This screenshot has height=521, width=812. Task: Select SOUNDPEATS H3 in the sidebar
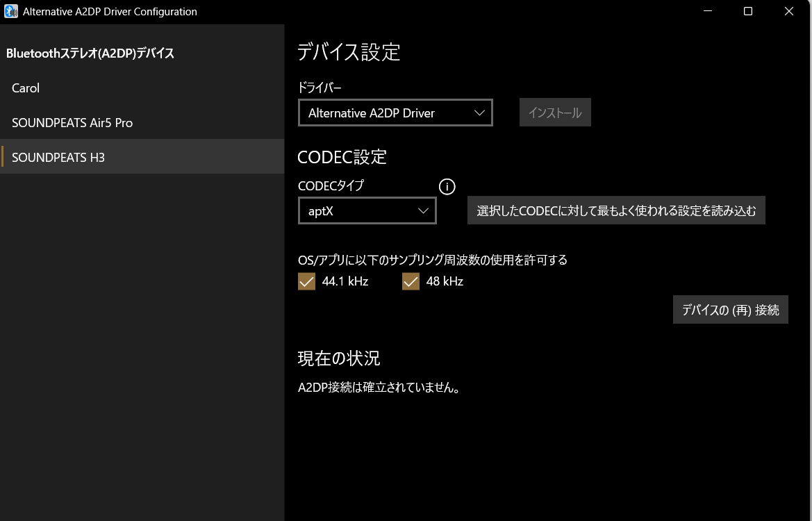[x=58, y=158]
